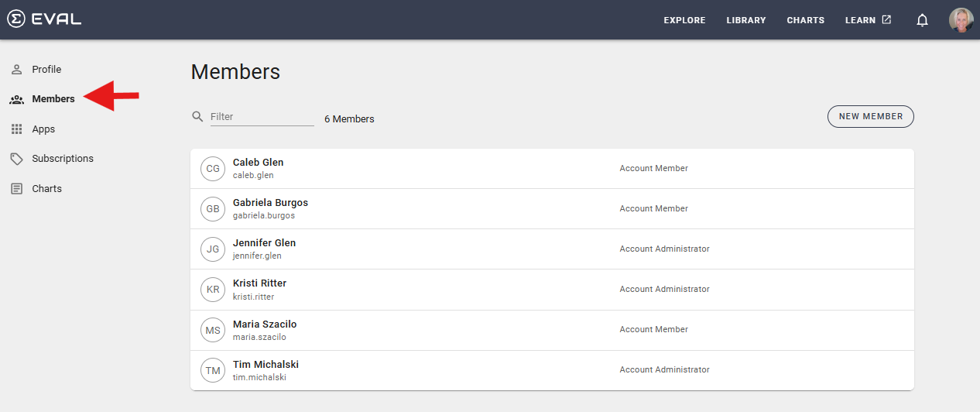Open the notifications bell icon

point(922,20)
